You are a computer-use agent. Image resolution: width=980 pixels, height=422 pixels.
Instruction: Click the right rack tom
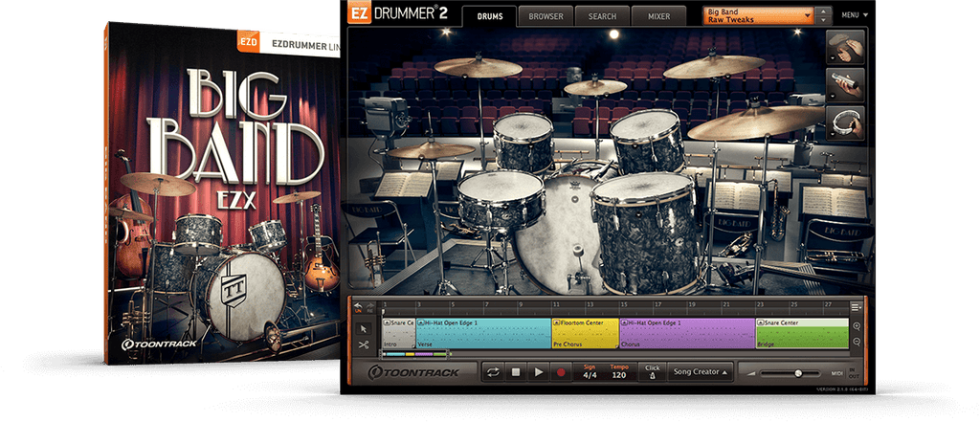(x=648, y=141)
